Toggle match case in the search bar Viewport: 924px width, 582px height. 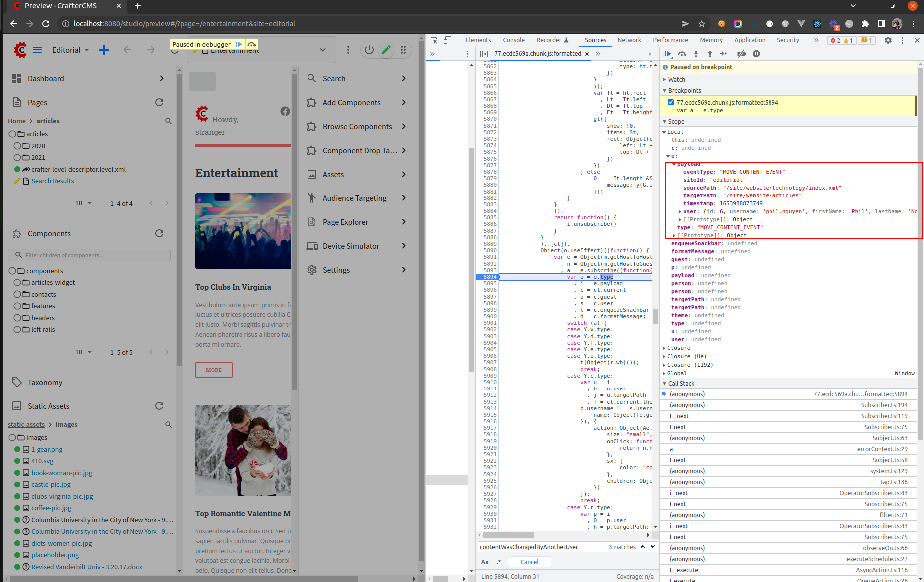484,562
